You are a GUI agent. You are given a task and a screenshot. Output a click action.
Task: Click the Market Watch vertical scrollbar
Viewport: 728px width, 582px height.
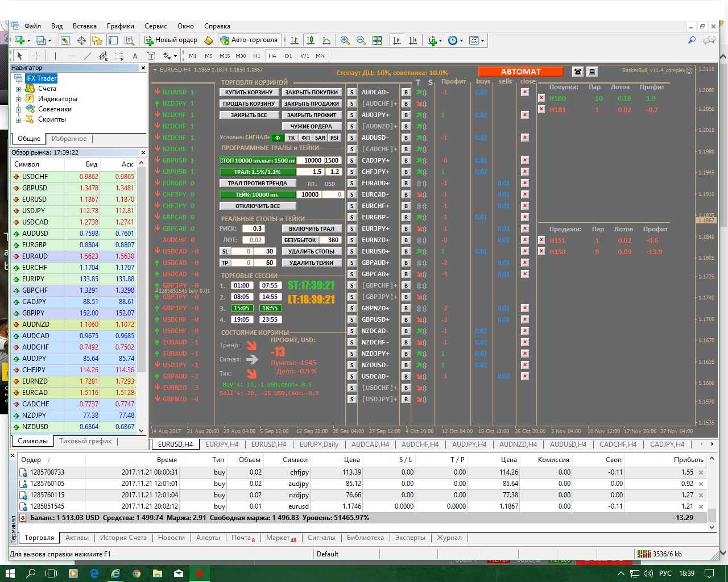(x=142, y=297)
